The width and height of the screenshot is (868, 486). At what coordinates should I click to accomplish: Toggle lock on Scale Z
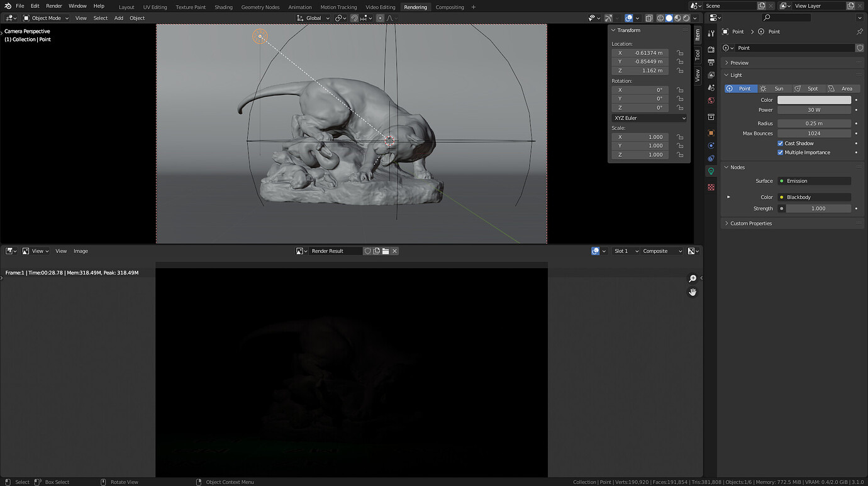(680, 155)
